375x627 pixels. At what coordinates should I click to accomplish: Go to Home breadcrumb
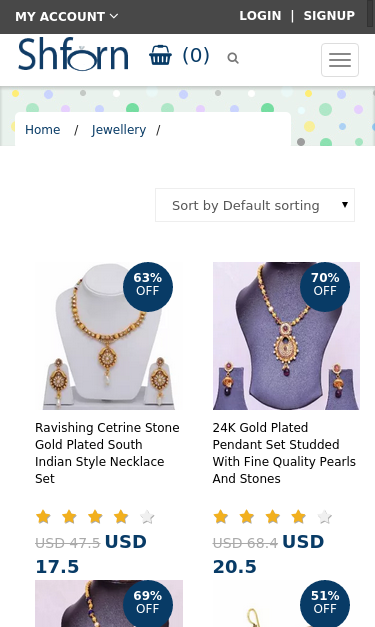tap(42, 130)
